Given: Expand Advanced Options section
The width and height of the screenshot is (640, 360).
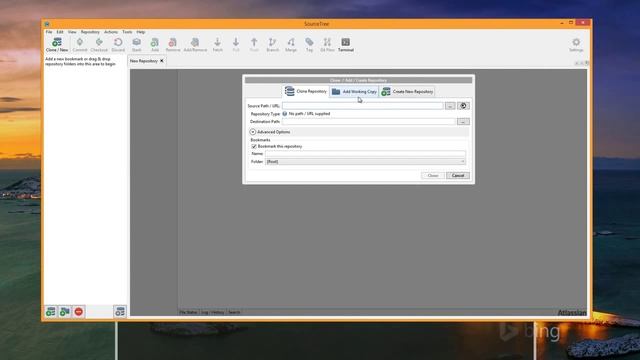Looking at the screenshot, I should coord(253,132).
